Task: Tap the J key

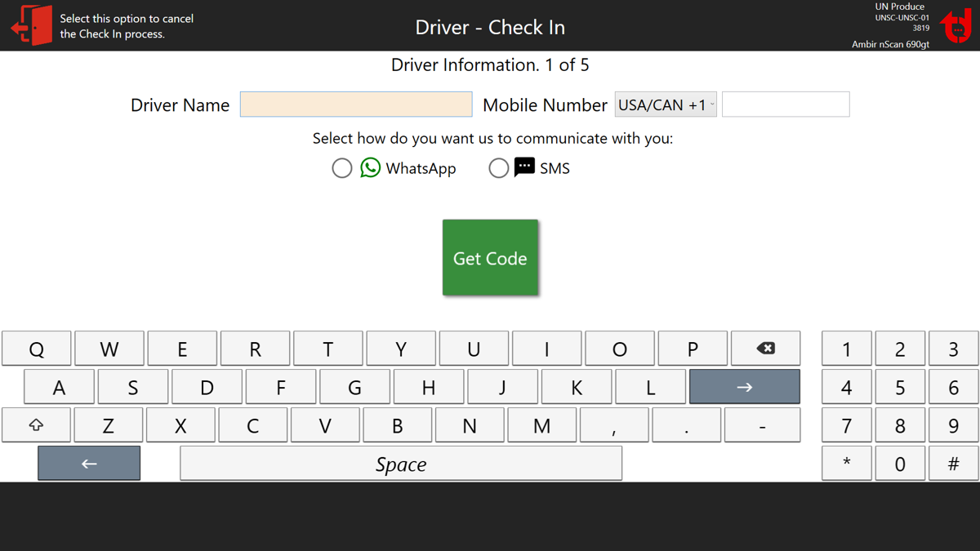Action: (502, 387)
